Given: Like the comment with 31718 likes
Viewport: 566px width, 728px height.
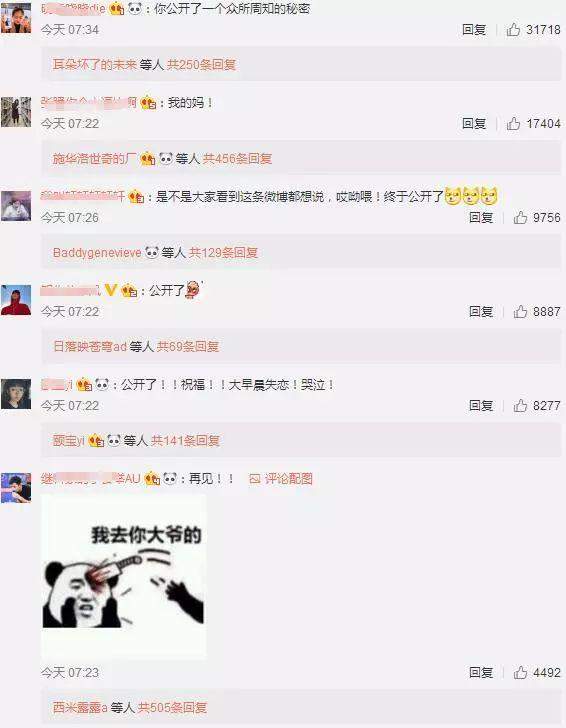Looking at the screenshot, I should point(513,30).
